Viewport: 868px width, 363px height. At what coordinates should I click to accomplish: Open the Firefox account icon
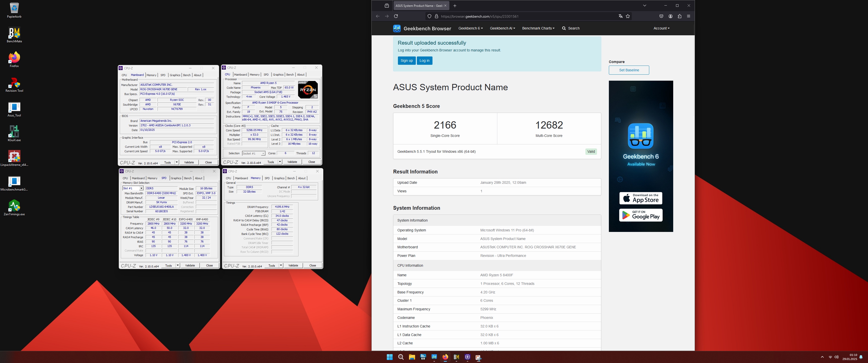pyautogui.click(x=670, y=16)
